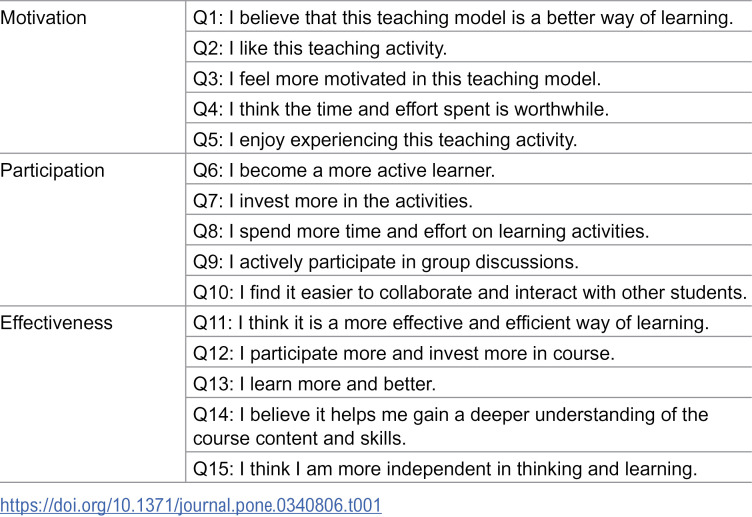Image resolution: width=752 pixels, height=517 pixels.
Task: Open the doi.org journal.pone.0340806.t001 link
Action: [x=191, y=505]
